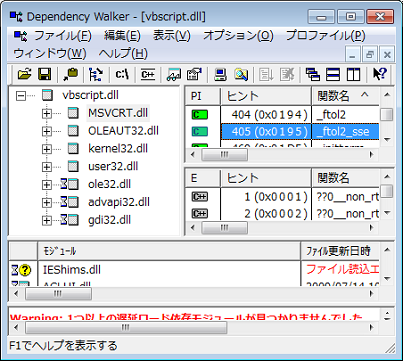Open the ヘルプ(H) menu
Viewport: 403px width, 361px height.
[x=123, y=53]
